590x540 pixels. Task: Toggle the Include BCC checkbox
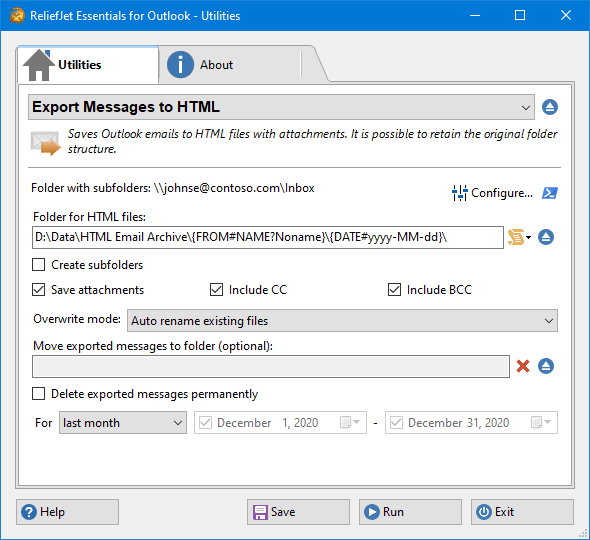coord(394,290)
